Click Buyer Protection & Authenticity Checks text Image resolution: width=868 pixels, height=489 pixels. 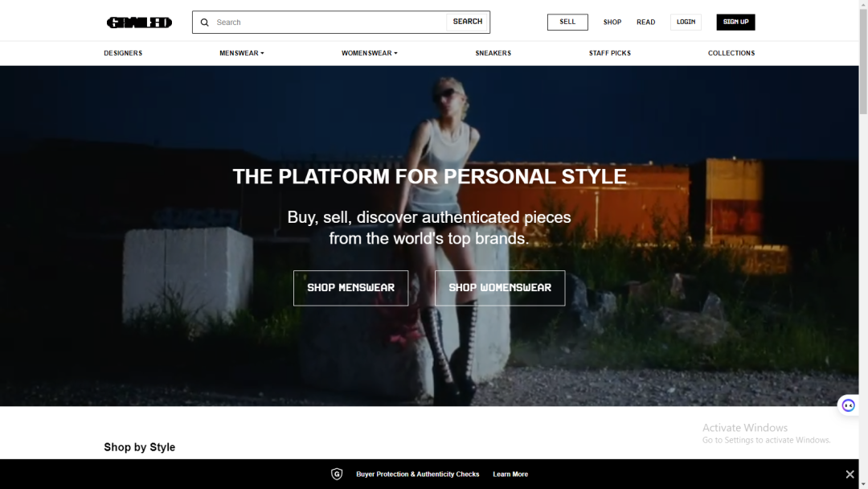point(417,474)
